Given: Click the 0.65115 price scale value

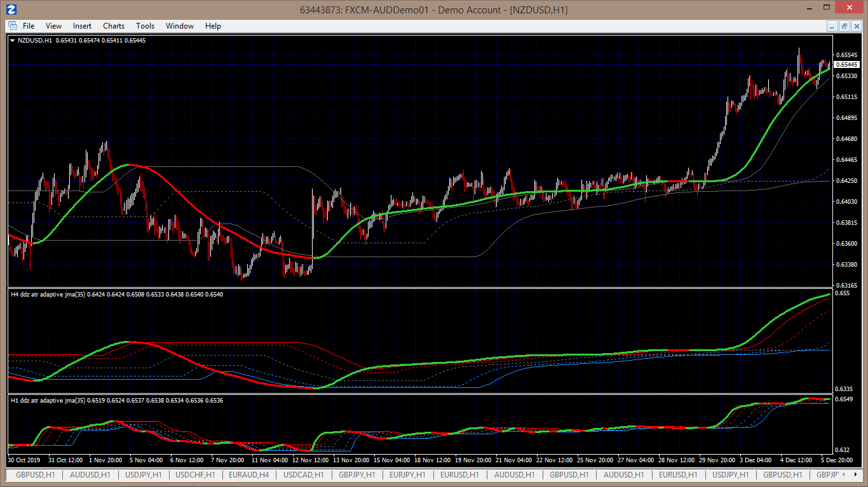Looking at the screenshot, I should pyautogui.click(x=847, y=97).
